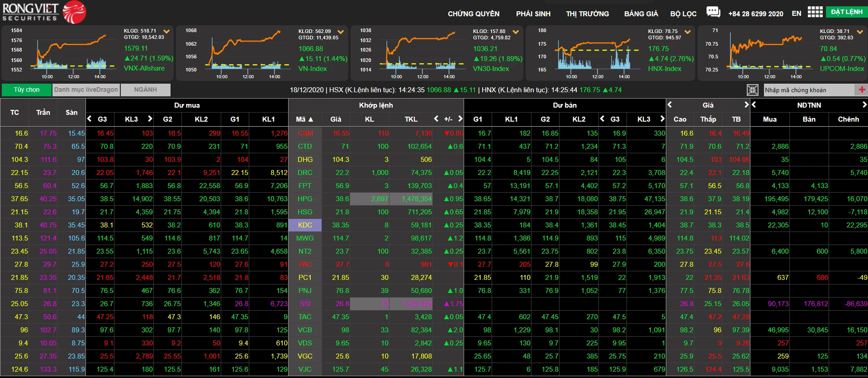This screenshot has width=868, height=378.
Task: Click the TC reference price column header
Action: (x=14, y=112)
